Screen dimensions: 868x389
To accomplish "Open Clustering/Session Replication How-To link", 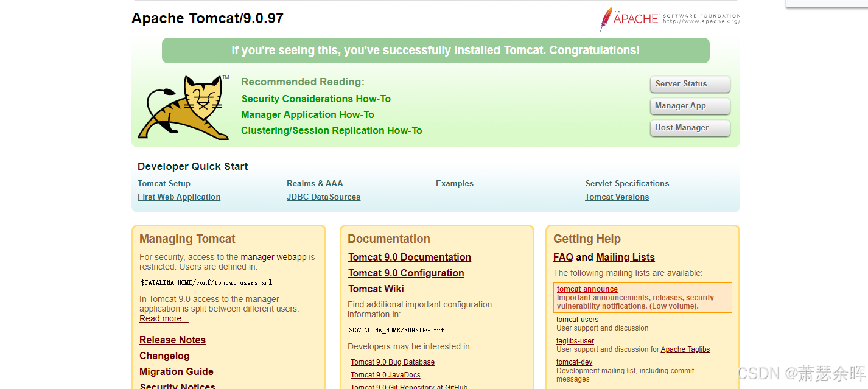I will coord(332,130).
